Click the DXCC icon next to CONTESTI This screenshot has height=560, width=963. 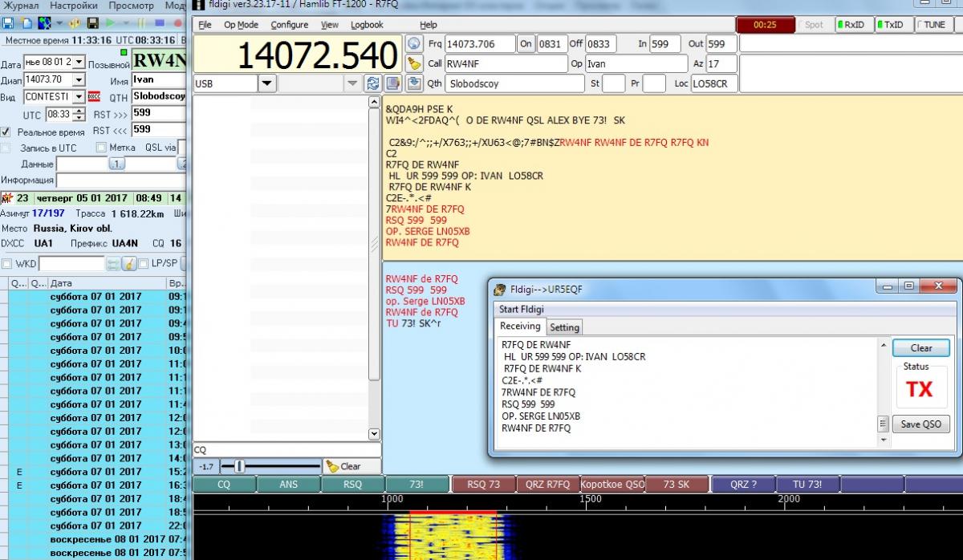point(94,96)
